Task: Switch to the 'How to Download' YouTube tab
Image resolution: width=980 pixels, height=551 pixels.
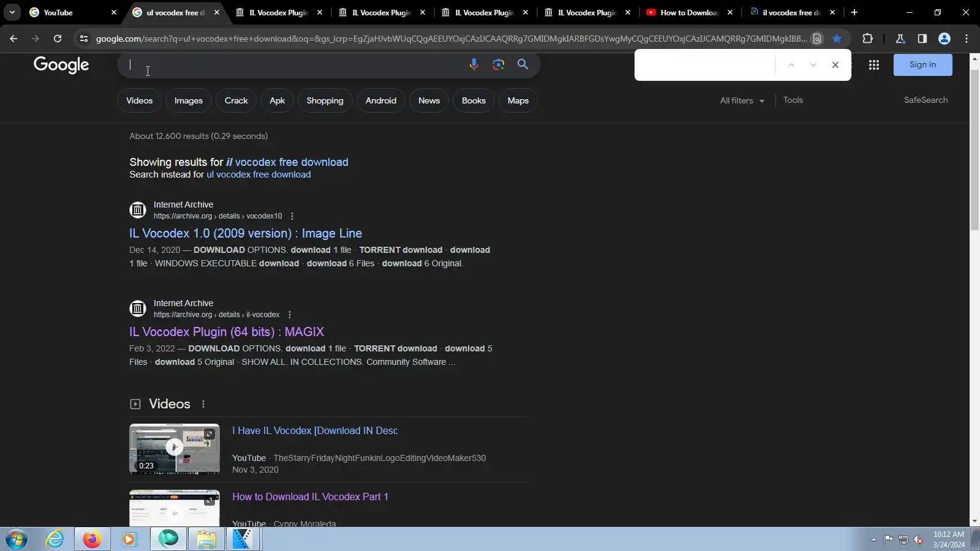Action: coord(689,12)
